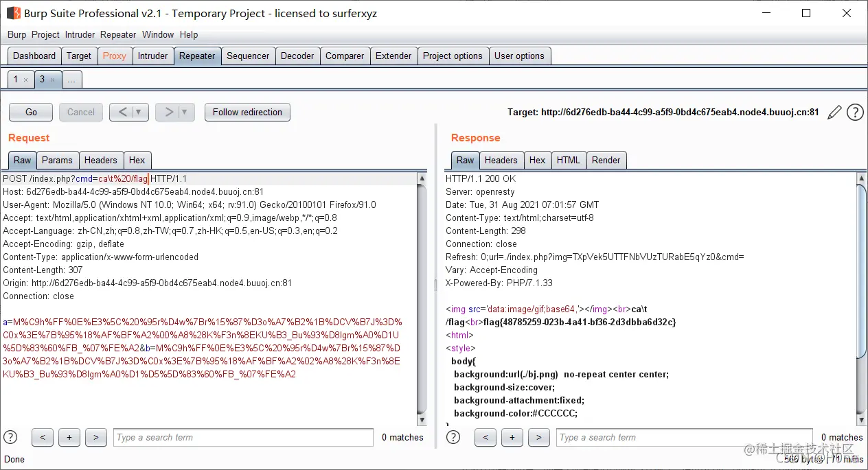Click the Burp Suite logo icon
868x470 pixels.
coord(13,13)
